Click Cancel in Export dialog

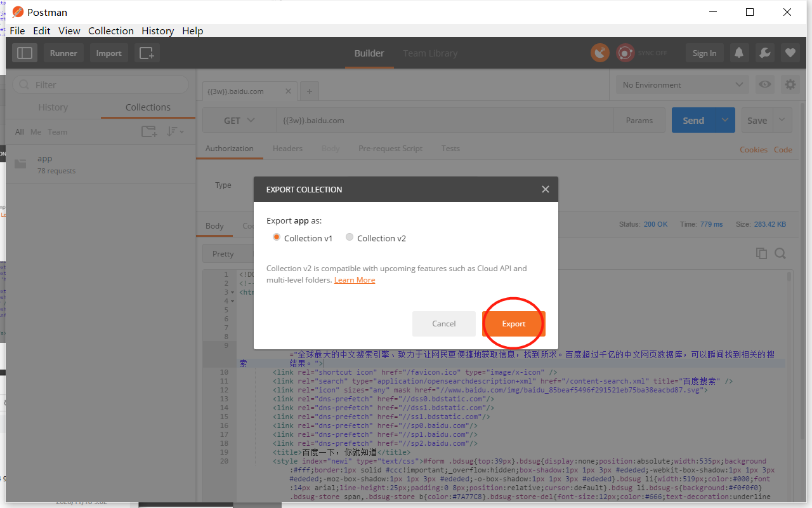[444, 324]
